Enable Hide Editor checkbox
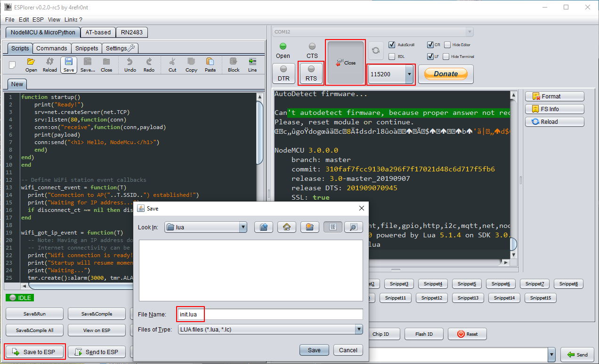The height and width of the screenshot is (364, 599). coord(447,45)
